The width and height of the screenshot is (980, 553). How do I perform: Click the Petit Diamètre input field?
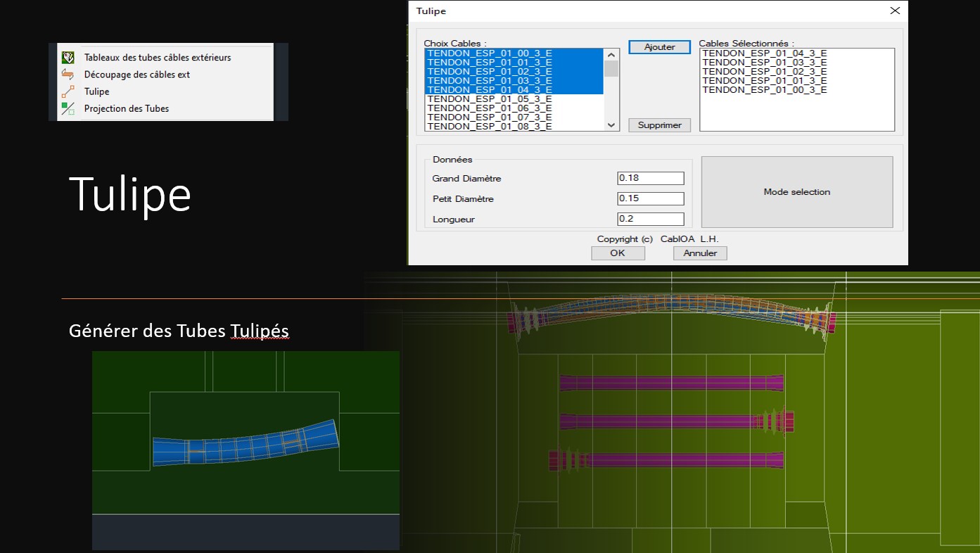click(651, 198)
